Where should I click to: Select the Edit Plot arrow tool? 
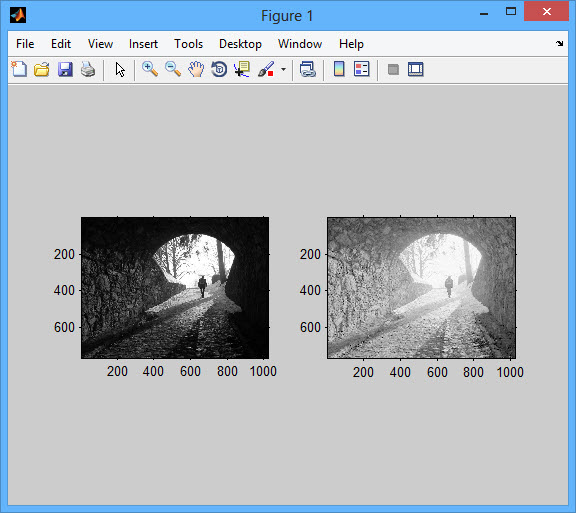pos(120,69)
